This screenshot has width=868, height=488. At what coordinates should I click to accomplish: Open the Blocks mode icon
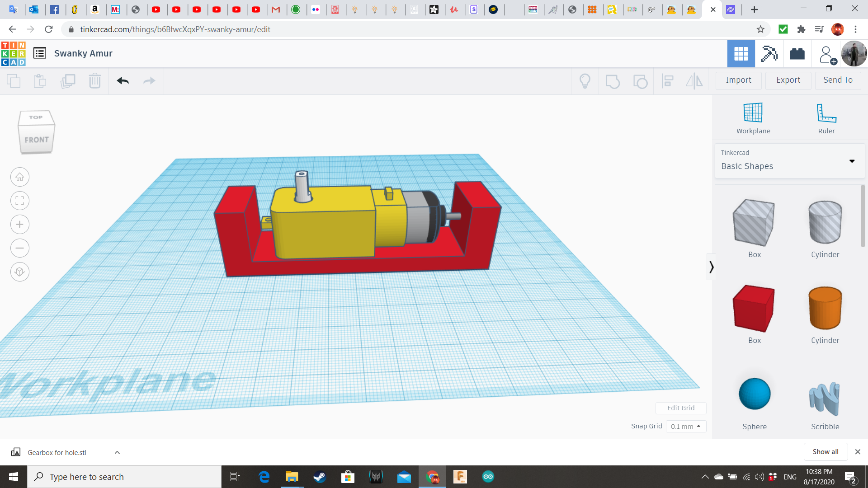coord(769,54)
